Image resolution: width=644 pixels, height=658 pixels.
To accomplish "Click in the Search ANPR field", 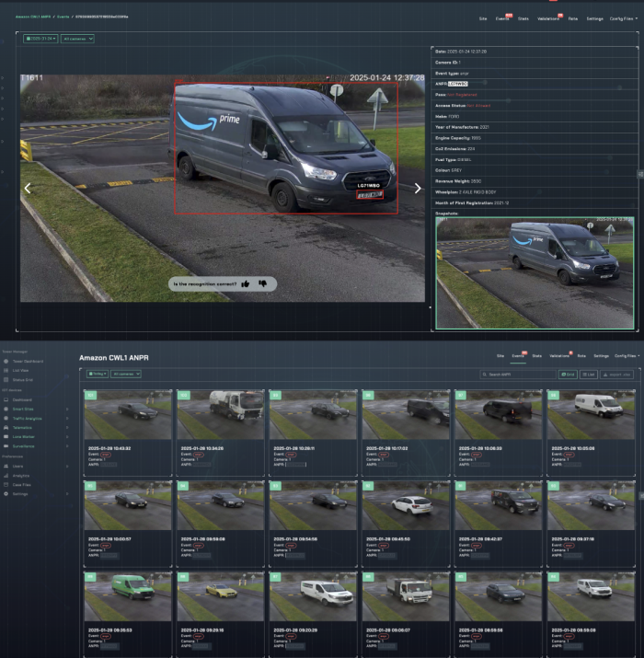I will click(x=518, y=375).
